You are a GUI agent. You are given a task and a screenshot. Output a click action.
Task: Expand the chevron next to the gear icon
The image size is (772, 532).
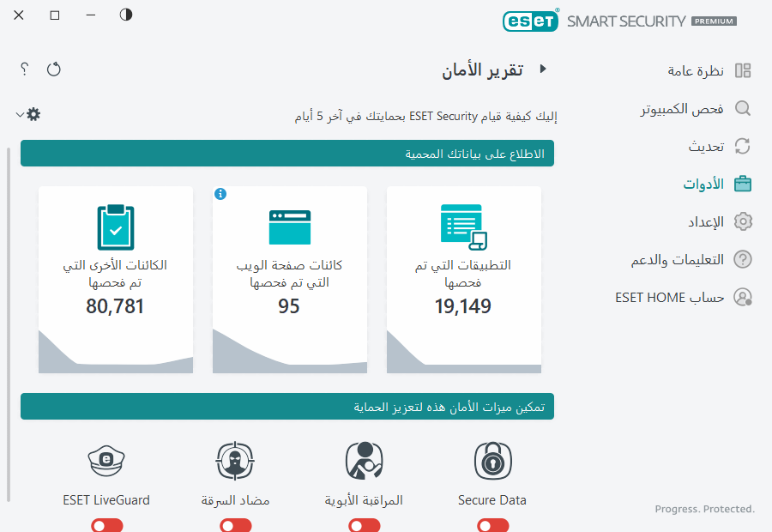pos(17,113)
